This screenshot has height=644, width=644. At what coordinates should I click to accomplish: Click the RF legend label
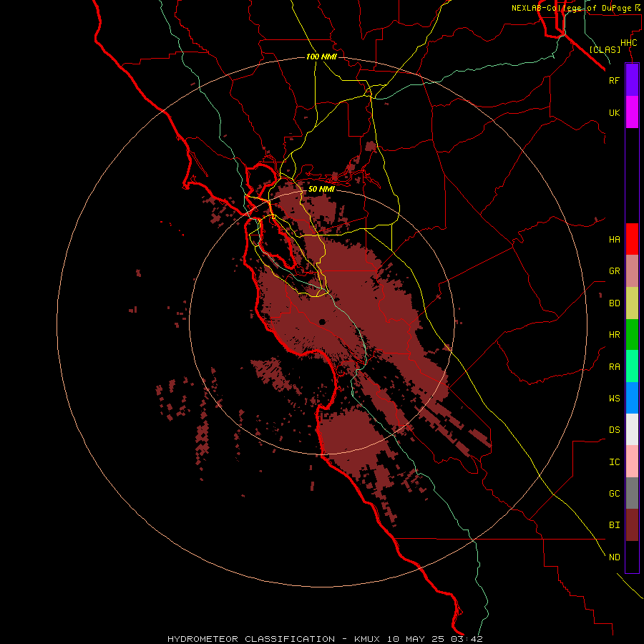[x=614, y=80]
